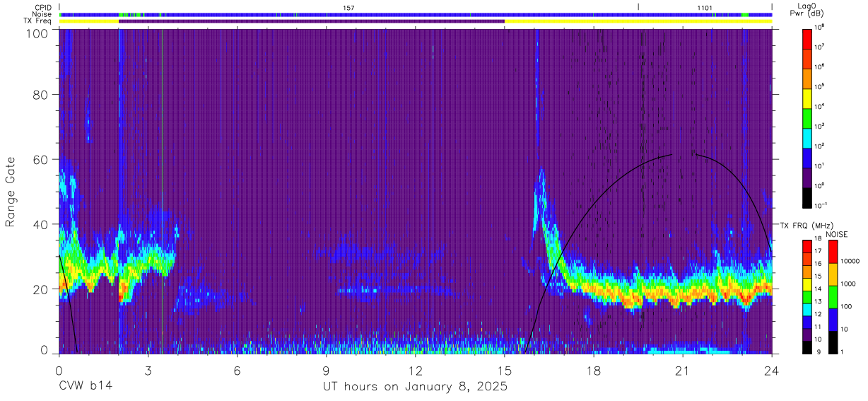Click the 60 tick on the Range Gate axis
868x401 pixels.
[40, 159]
